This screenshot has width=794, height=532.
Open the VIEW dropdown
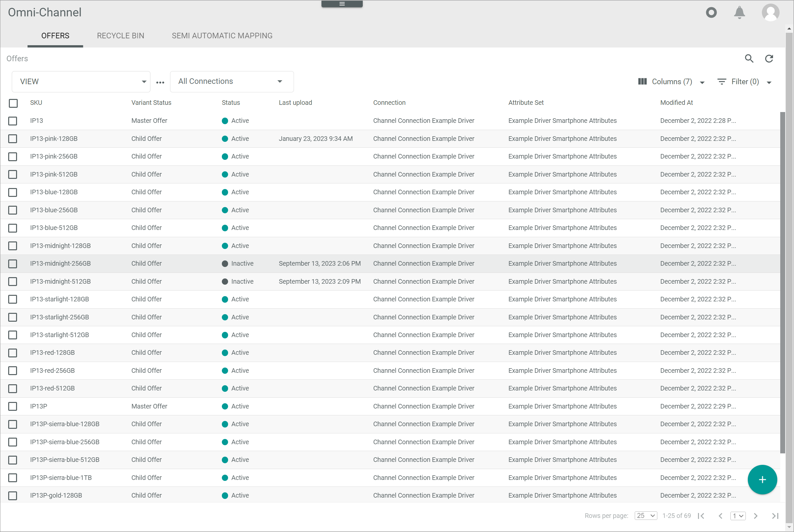click(81, 82)
